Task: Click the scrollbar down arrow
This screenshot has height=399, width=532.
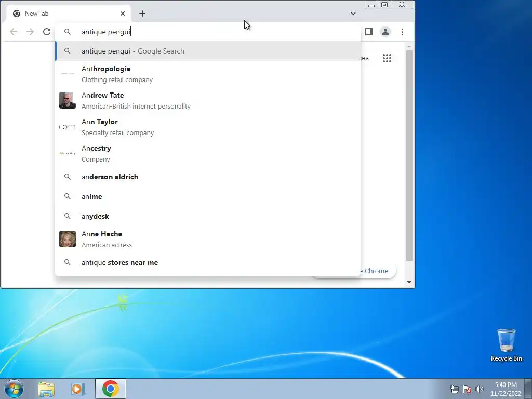Action: (409, 282)
